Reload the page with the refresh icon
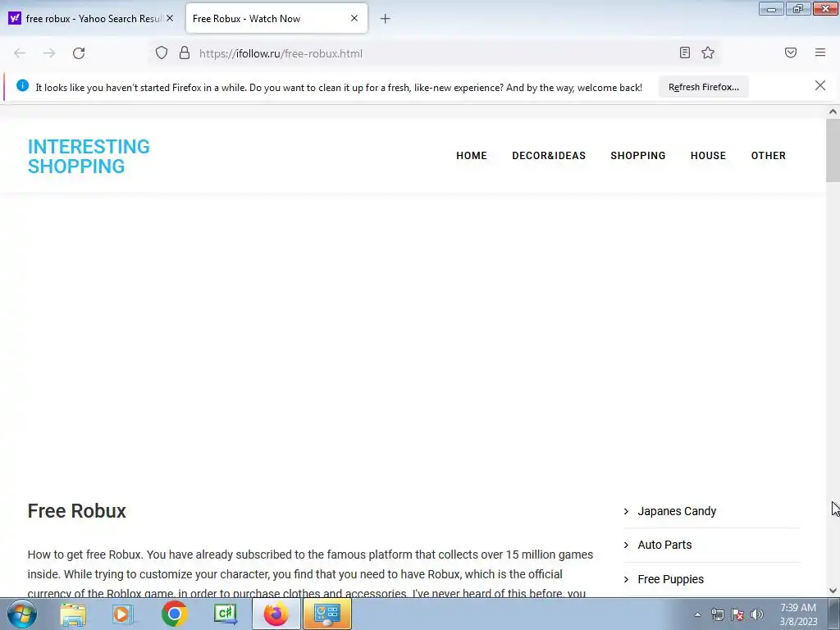This screenshot has height=630, width=840. click(79, 53)
